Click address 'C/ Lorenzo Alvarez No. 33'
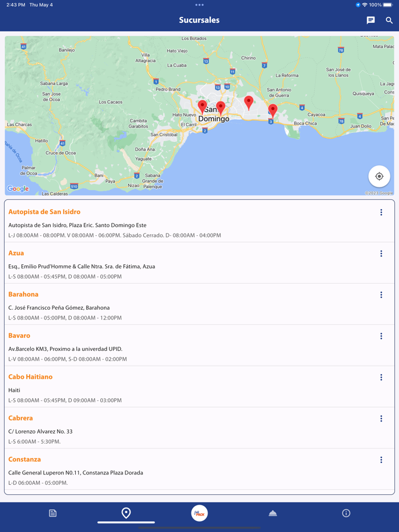Image resolution: width=399 pixels, height=532 pixels. click(40, 432)
